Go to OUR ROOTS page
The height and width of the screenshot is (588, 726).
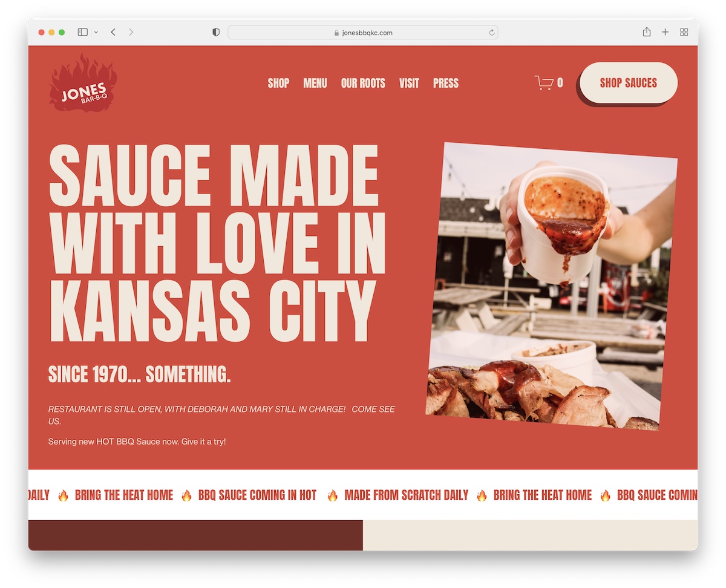click(x=363, y=83)
